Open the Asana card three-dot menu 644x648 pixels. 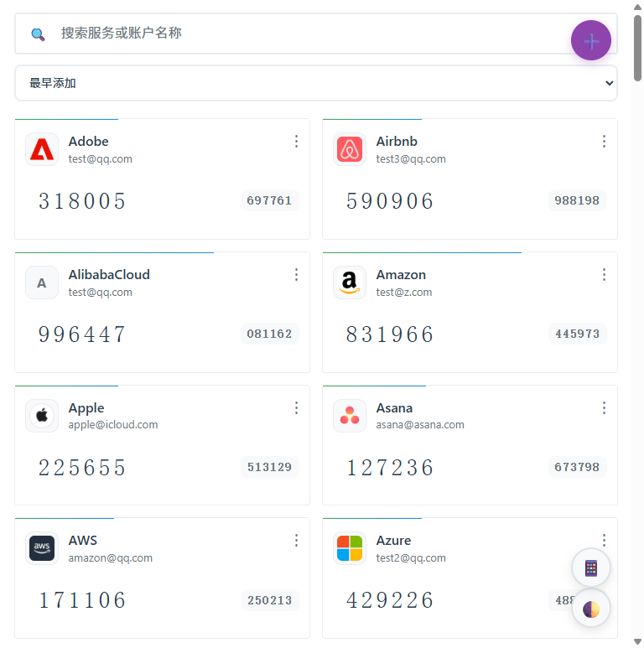(x=604, y=408)
